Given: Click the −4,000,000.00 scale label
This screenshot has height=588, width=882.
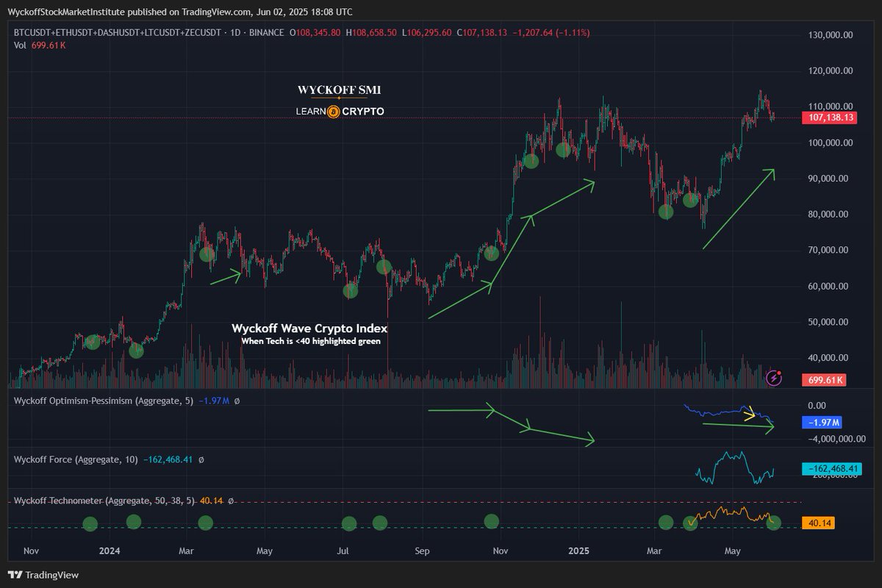Looking at the screenshot, I should [835, 440].
